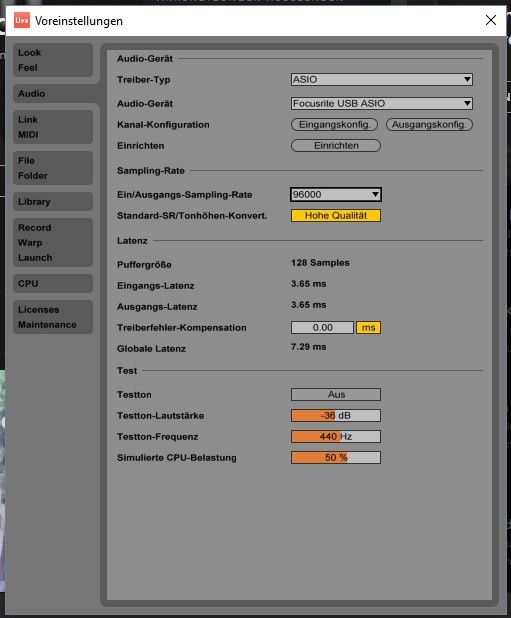Click the Ausgangskonfig. button

(429, 125)
